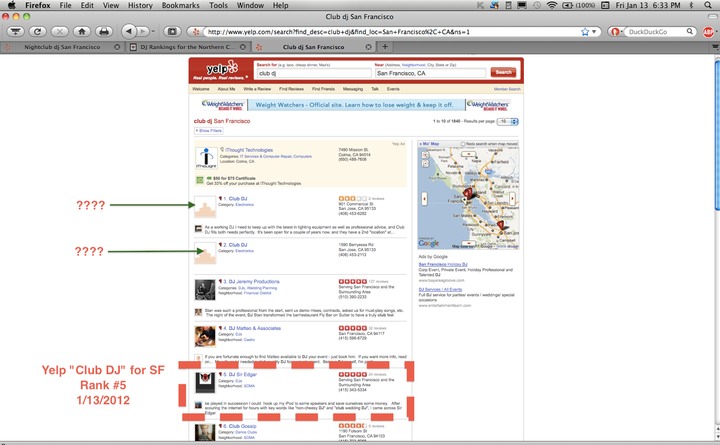The height and width of the screenshot is (445, 720).
Task: Open Find Friends in Yelp navigation
Action: [323, 89]
